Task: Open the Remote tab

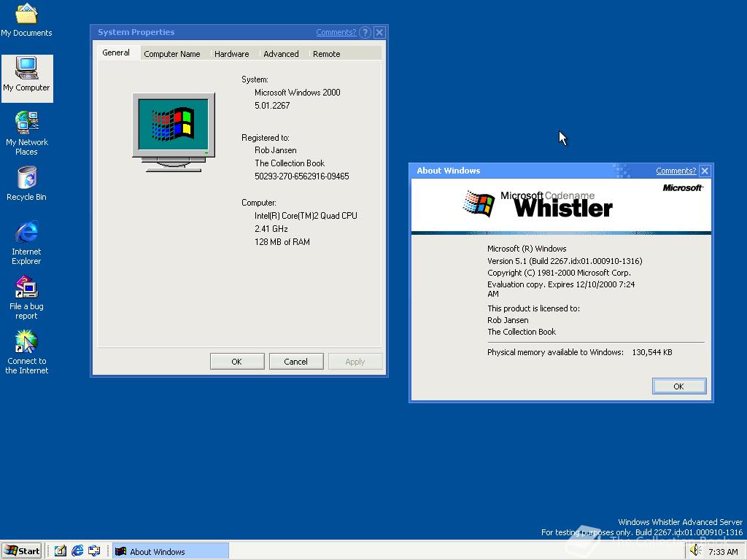Action: tap(326, 54)
